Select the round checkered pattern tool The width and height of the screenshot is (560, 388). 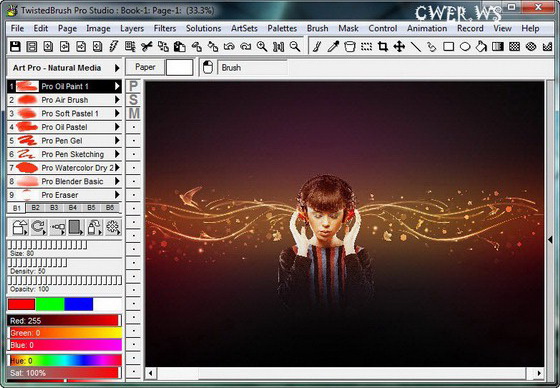[531, 46]
